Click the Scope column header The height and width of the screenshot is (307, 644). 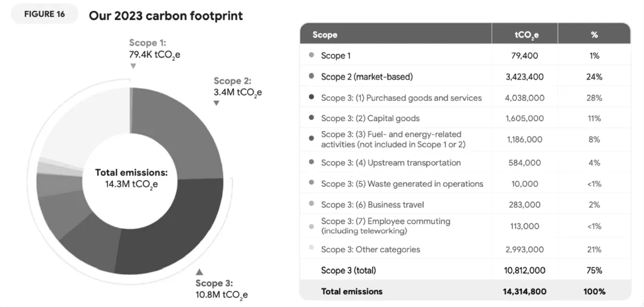point(325,35)
